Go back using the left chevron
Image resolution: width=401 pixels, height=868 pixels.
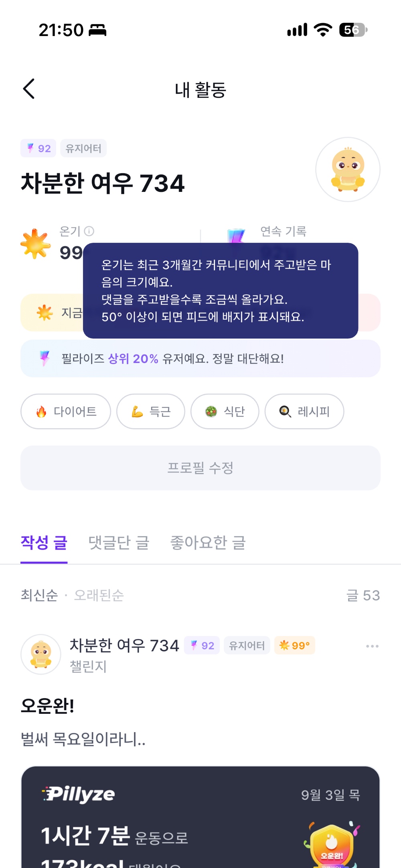tap(29, 89)
